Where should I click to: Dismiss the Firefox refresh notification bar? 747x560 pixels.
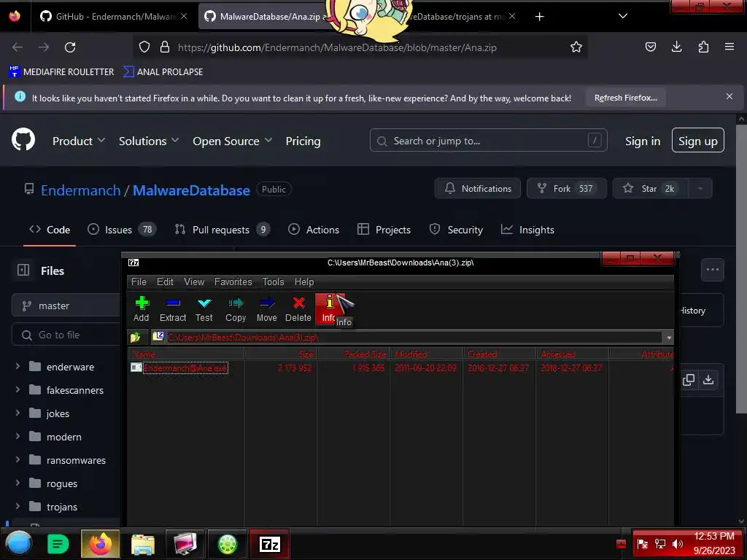tap(729, 97)
